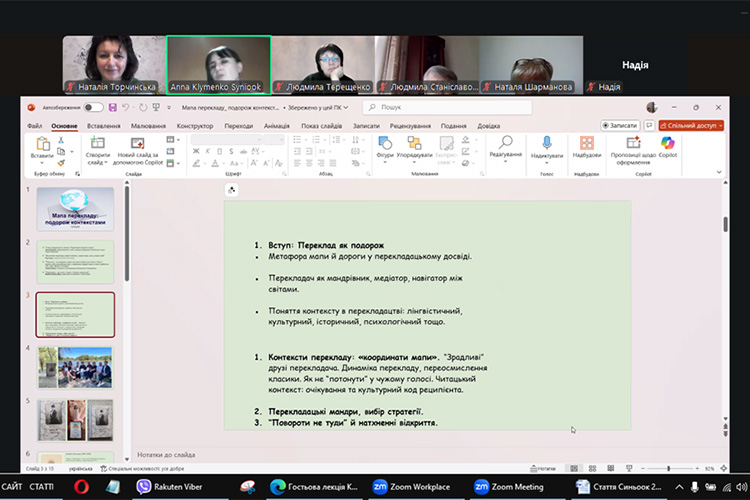Screen dimensions: 750x500
Task: Select the first slide thumbnail with map title
Action: coord(76,209)
